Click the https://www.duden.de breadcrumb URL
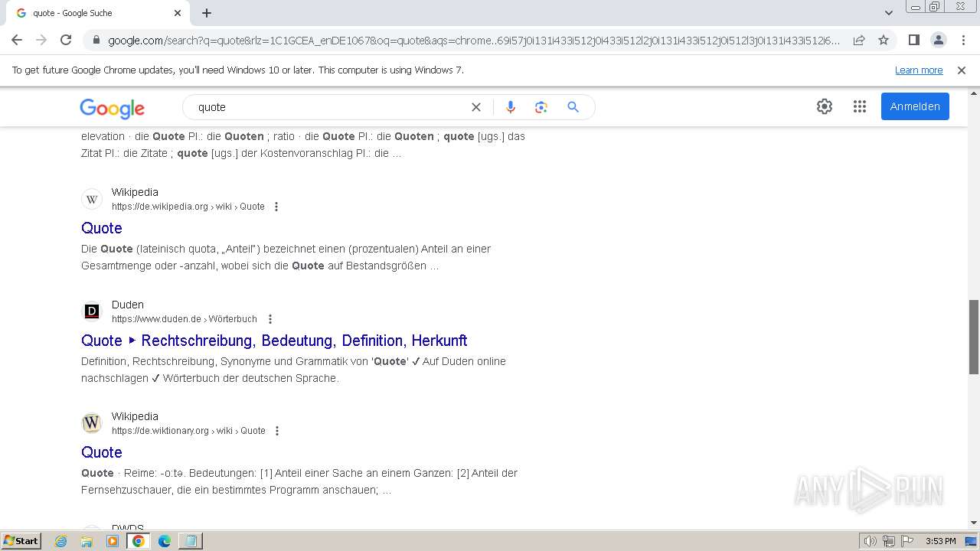Image resolution: width=980 pixels, height=551 pixels. point(185,319)
